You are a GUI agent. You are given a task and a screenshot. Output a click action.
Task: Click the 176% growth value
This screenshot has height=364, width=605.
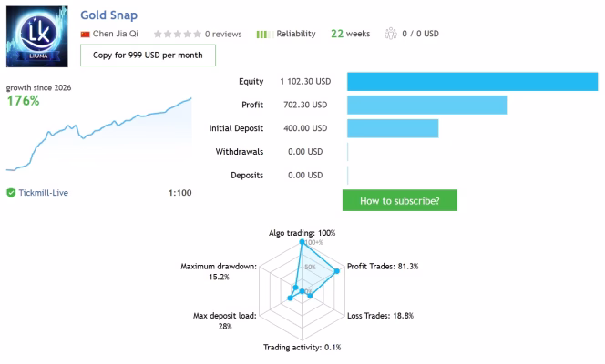(x=23, y=101)
